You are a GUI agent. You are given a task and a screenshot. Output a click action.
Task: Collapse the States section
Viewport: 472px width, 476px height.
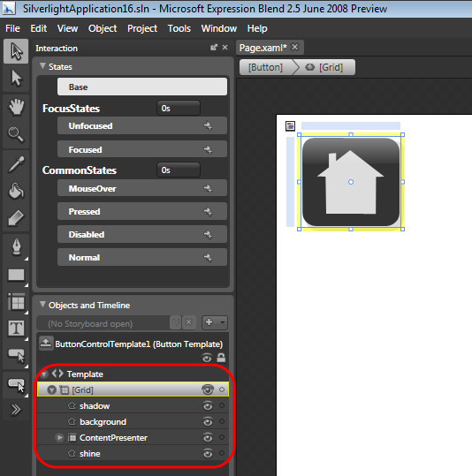(x=42, y=66)
